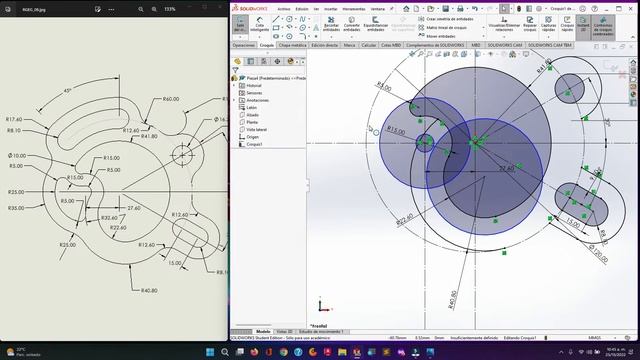Expand the Historial tree node
The width and height of the screenshot is (640, 360).
click(234, 86)
